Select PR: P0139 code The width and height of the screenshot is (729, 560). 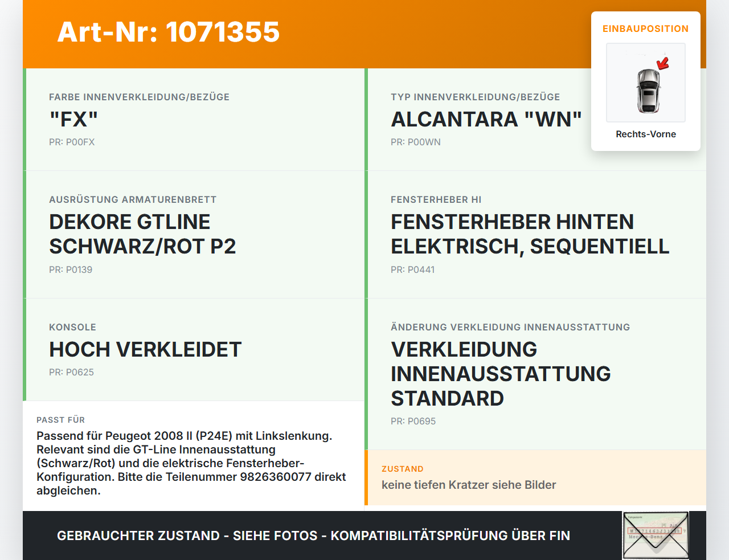(71, 269)
